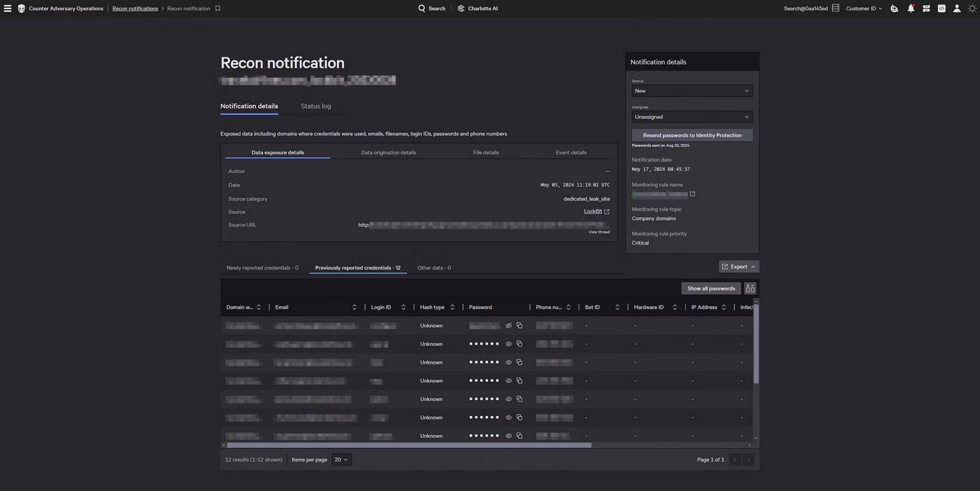Open the LockBit source link
This screenshot has height=491, width=980.
pos(593,212)
